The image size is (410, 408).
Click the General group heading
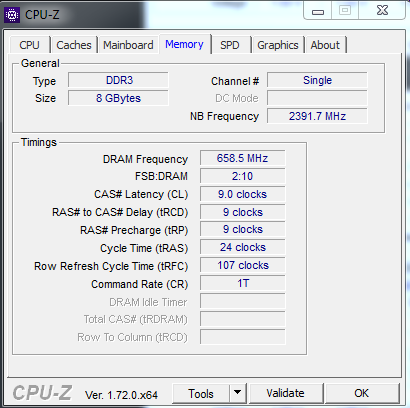click(x=40, y=63)
